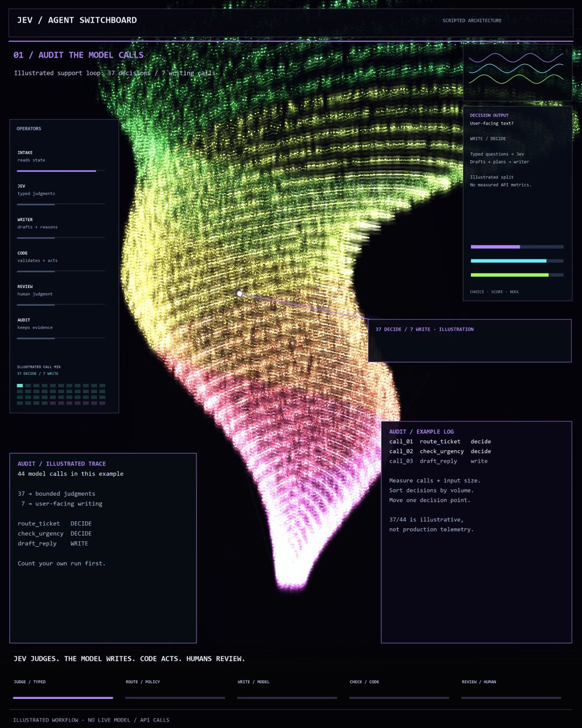Click 'route_ticket DECIDE' in Illustrated Trace

(55, 524)
